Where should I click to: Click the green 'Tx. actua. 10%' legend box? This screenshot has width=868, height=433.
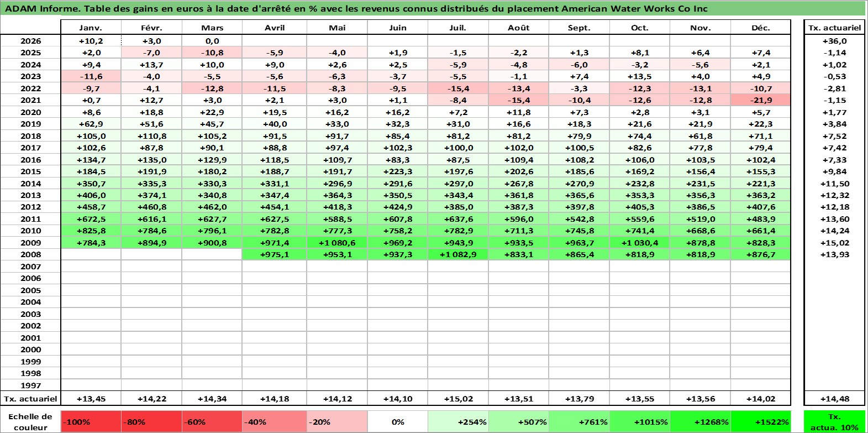834,421
